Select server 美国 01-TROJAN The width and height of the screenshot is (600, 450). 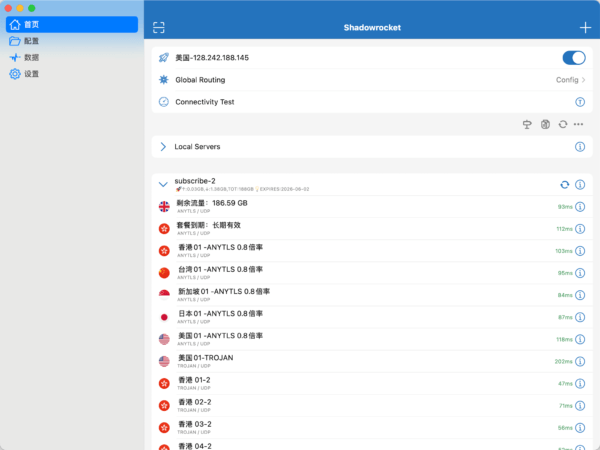click(372, 361)
